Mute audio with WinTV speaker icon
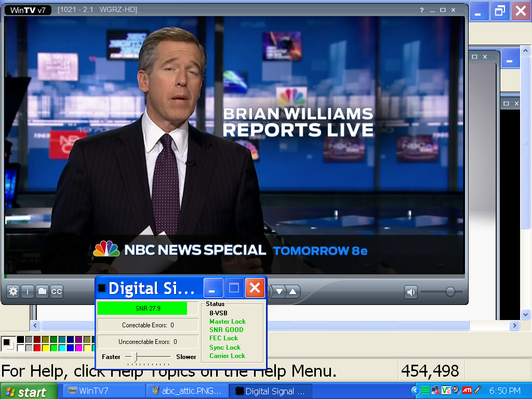The image size is (532, 399). click(411, 292)
